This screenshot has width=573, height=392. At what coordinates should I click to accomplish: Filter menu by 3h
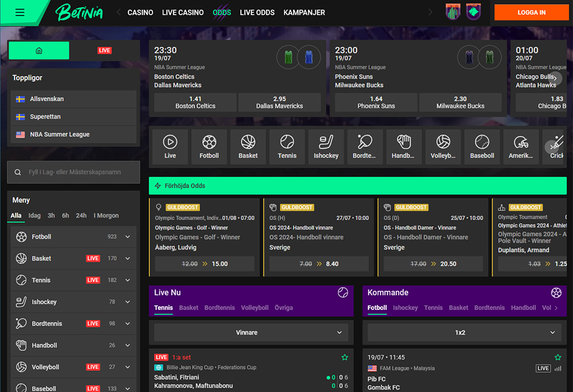51,215
